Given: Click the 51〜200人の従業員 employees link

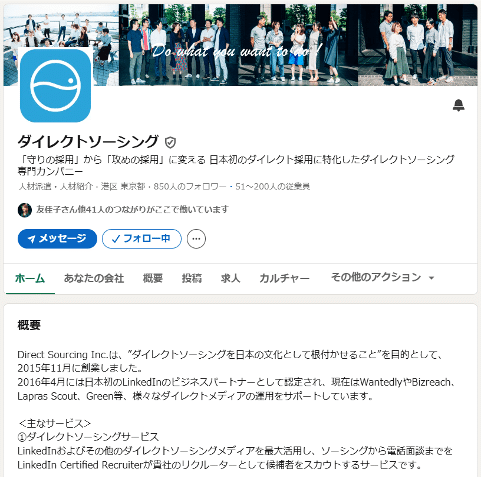Looking at the screenshot, I should coord(273,186).
